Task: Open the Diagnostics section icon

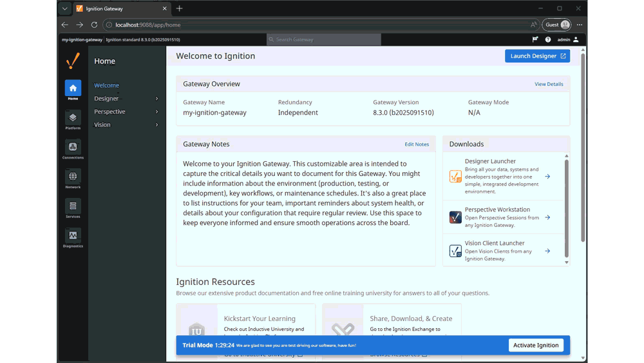Action: click(x=73, y=238)
